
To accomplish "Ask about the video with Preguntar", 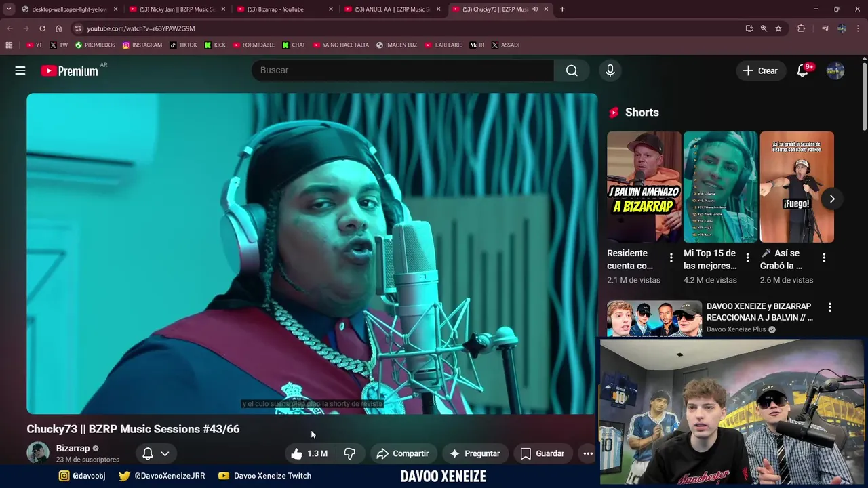I will point(475,453).
